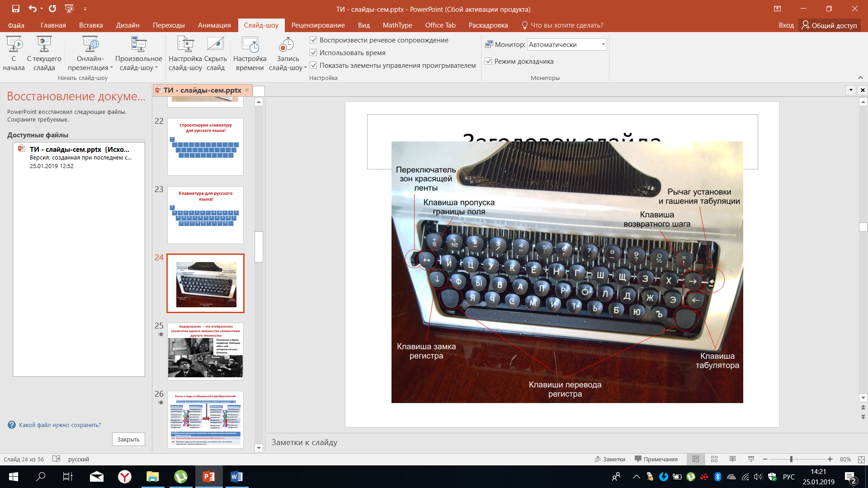Click Вход sign-in link
The width and height of the screenshot is (868, 488).
(786, 25)
